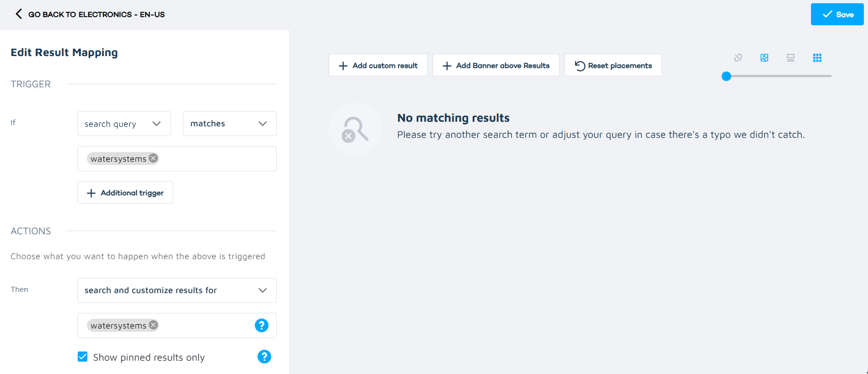
Task: Enable the image thumbnails view icon
Action: (x=764, y=58)
